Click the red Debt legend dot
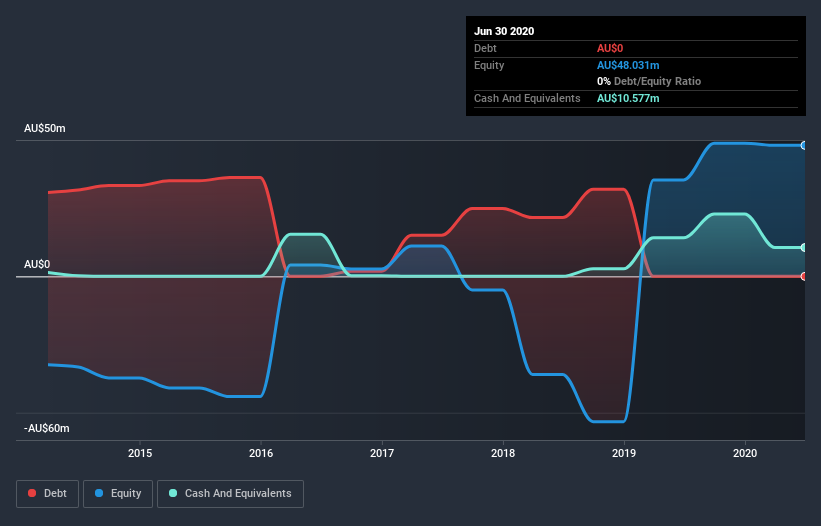The height and width of the screenshot is (526, 821). coord(32,493)
